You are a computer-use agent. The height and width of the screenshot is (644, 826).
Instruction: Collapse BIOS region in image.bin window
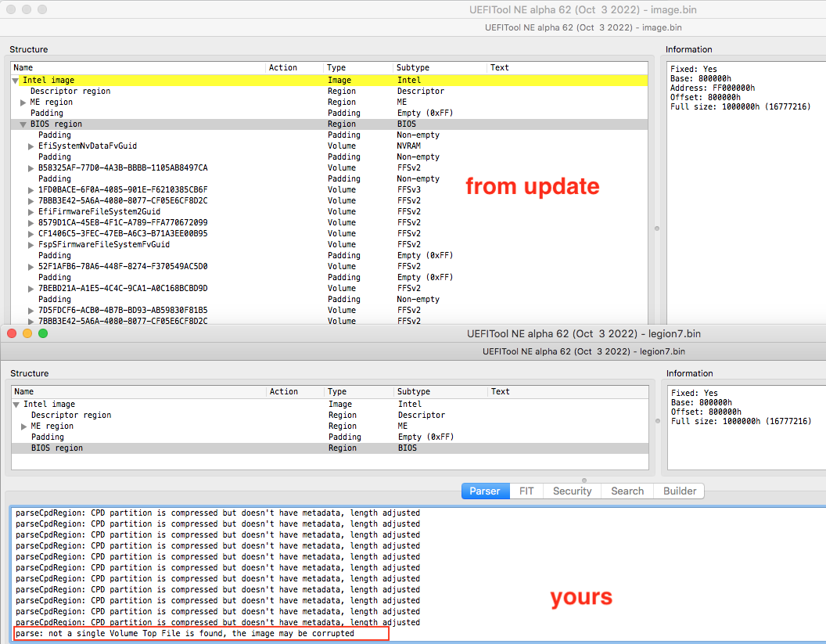point(23,124)
